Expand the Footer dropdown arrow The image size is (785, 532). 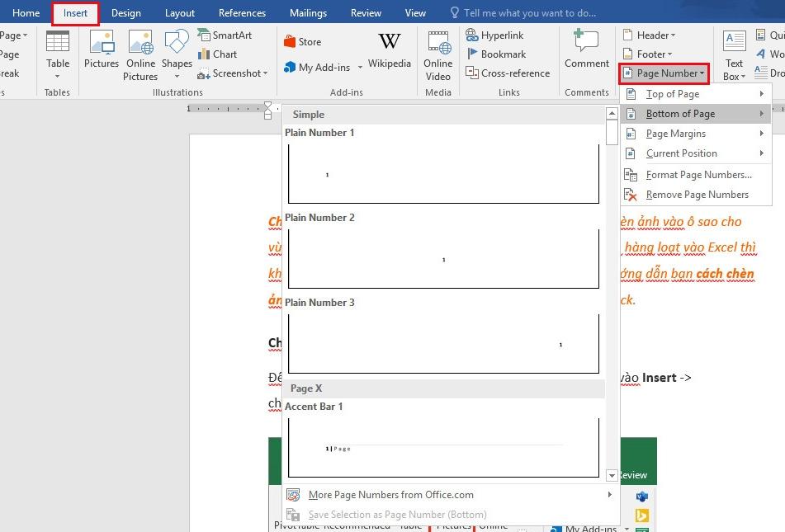[x=670, y=54]
